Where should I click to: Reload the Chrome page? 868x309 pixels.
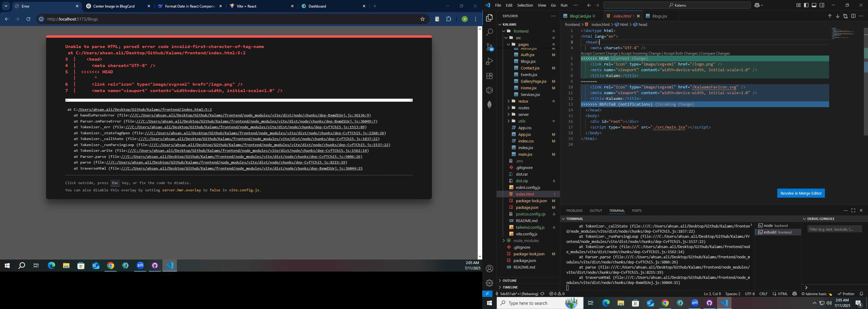[x=29, y=19]
